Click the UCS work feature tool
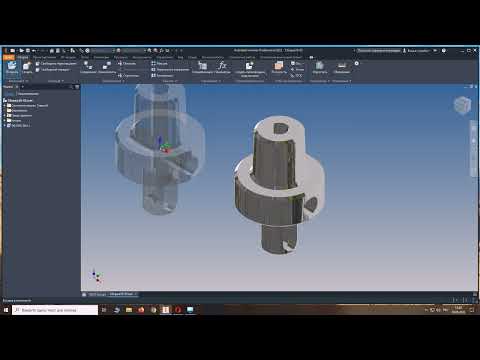Image resolution: width=480 pixels, height=360 pixels. tap(297, 76)
